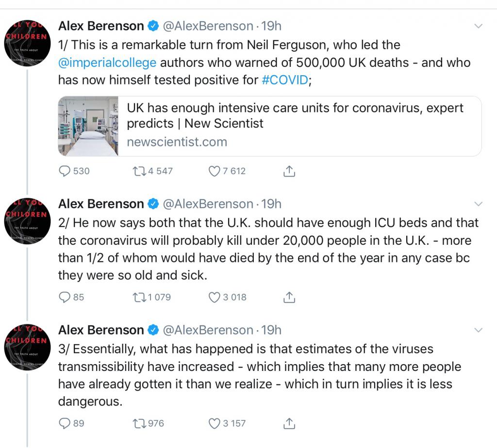Screen dimensions: 497x448
Task: Share the second tweet about ICU beds
Action: 289,297
